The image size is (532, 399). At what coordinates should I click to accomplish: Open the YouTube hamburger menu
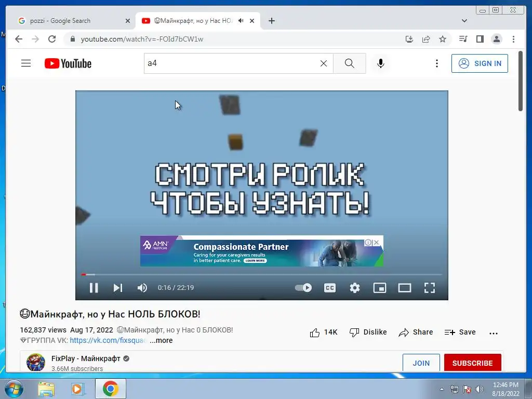point(26,63)
